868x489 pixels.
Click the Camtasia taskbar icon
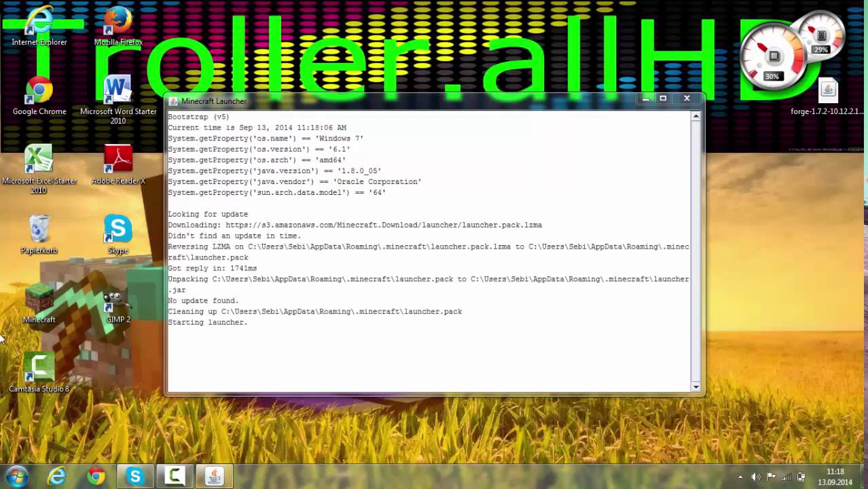175,476
